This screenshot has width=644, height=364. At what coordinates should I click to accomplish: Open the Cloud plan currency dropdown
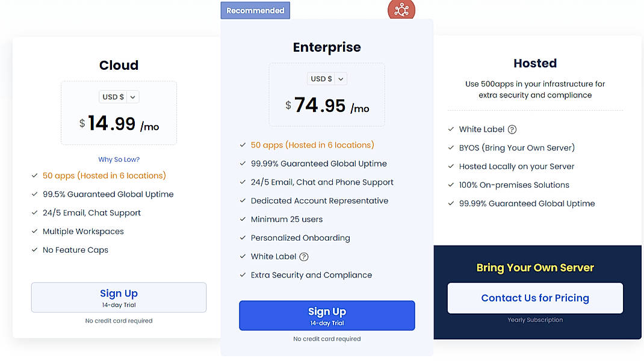119,96
